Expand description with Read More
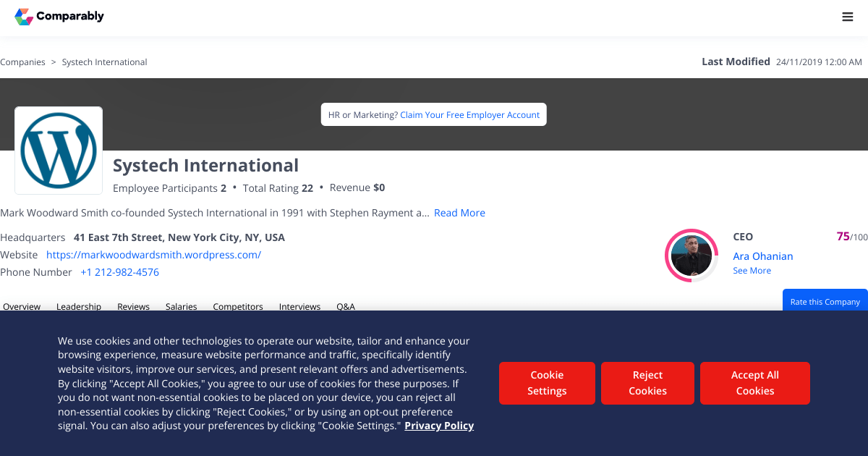The width and height of the screenshot is (868, 456). (x=459, y=213)
